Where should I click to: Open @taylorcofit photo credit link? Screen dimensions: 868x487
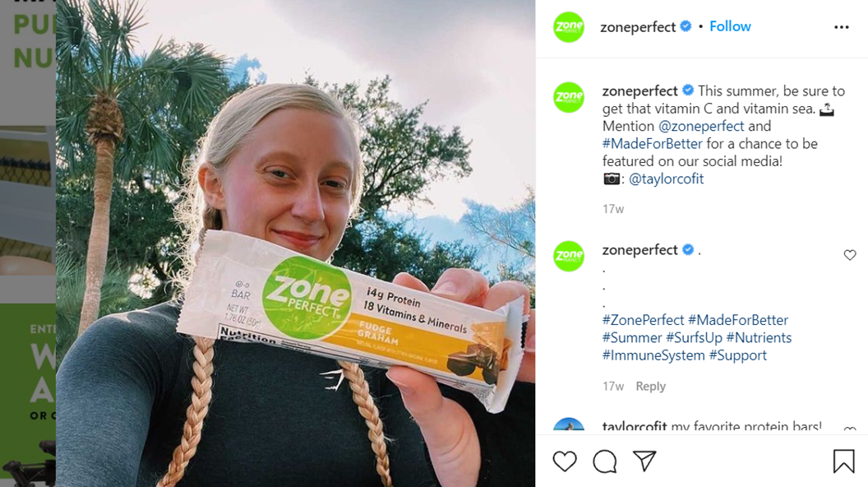click(666, 179)
